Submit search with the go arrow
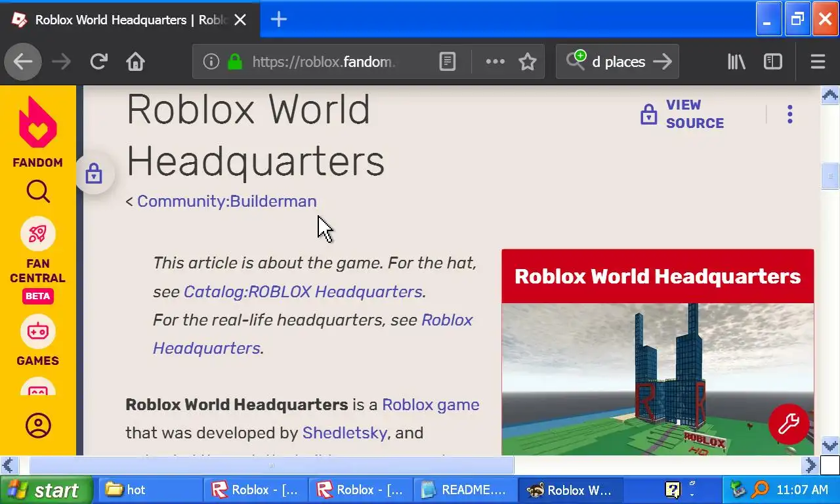This screenshot has width=840, height=504. point(663,62)
